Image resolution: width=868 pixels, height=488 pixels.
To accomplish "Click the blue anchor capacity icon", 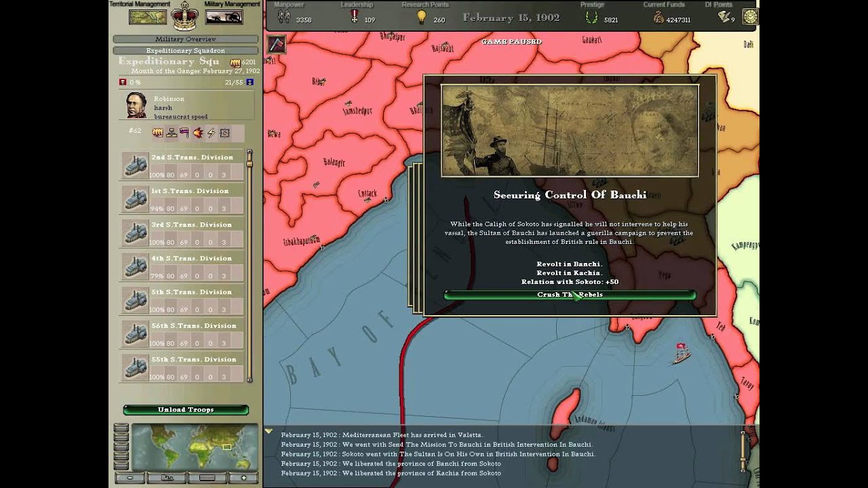I will coord(250,82).
